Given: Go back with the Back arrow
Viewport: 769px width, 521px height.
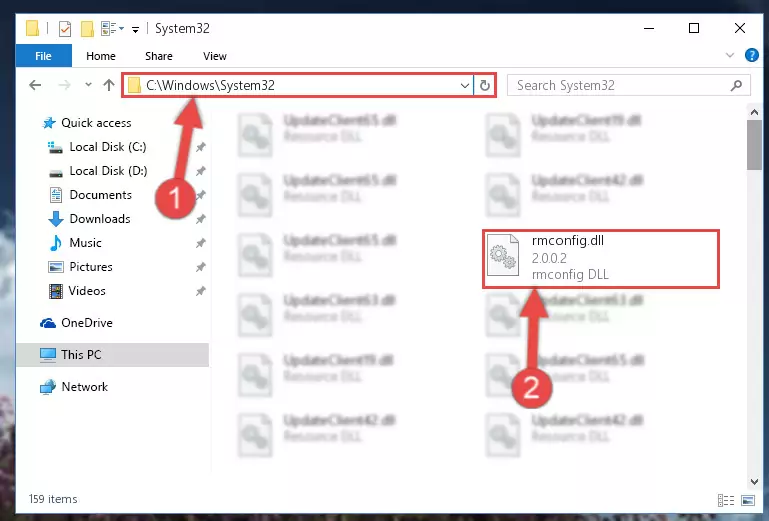Looking at the screenshot, I should click(x=35, y=85).
